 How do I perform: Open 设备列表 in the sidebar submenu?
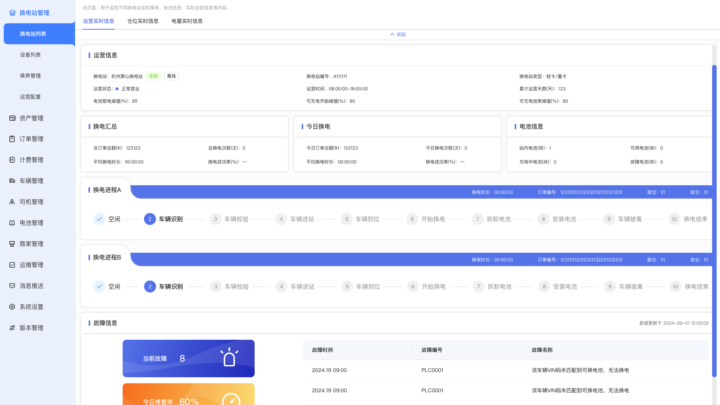(30, 55)
